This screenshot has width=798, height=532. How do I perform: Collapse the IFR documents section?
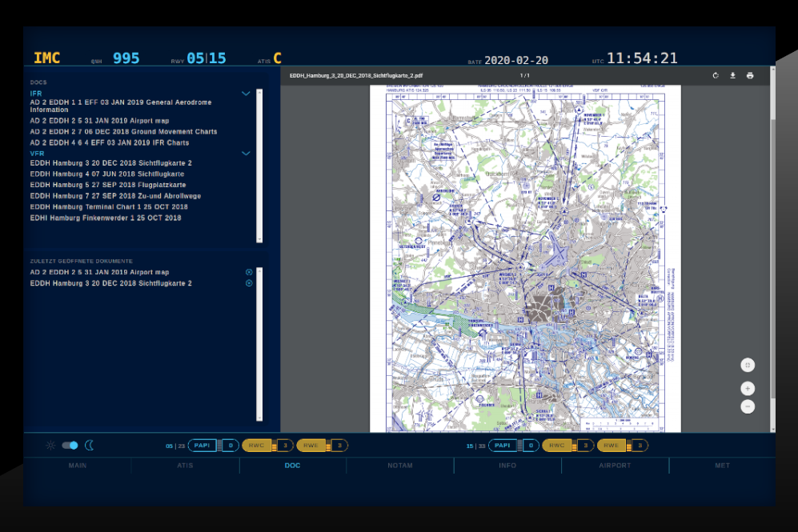tap(247, 94)
